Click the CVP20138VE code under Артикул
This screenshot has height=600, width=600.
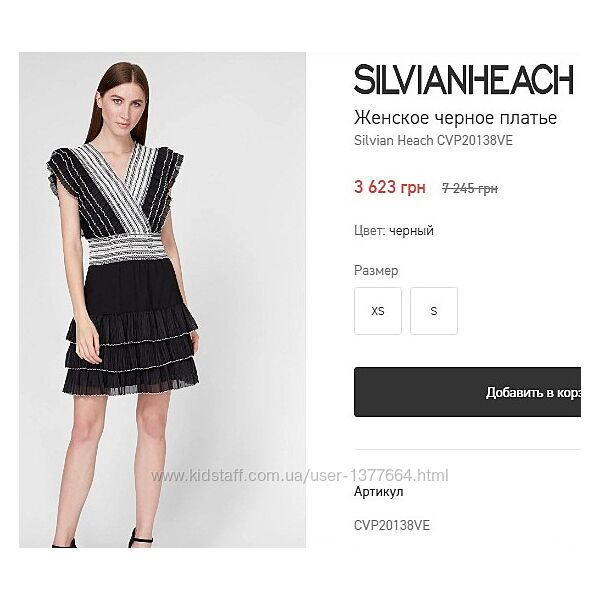pyautogui.click(x=392, y=525)
